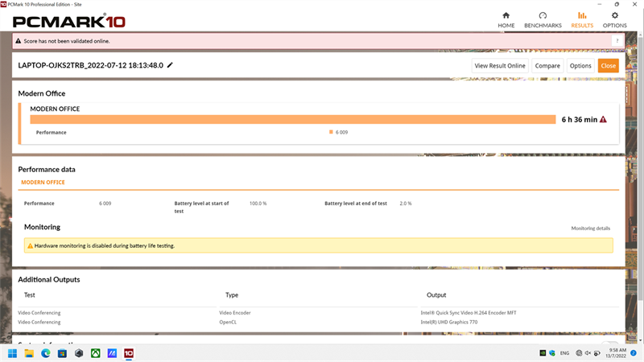
Task: Click the ENG language indicator
Action: click(565, 353)
